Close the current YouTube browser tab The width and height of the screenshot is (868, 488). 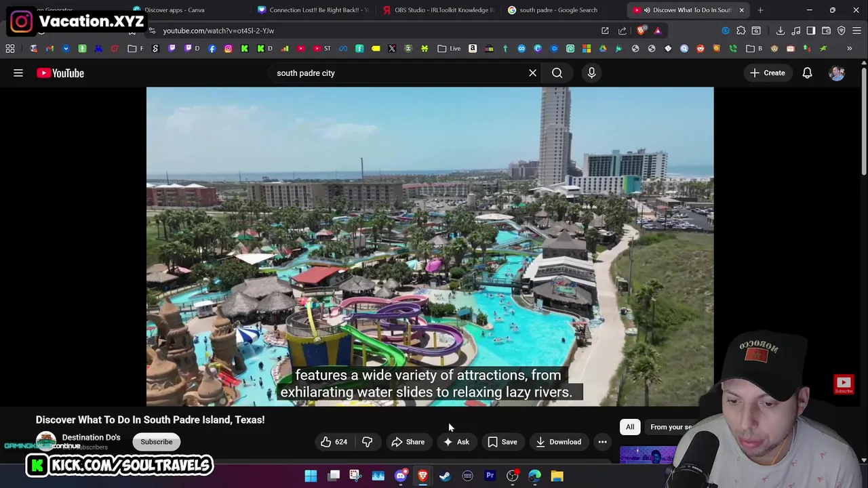coord(741,10)
